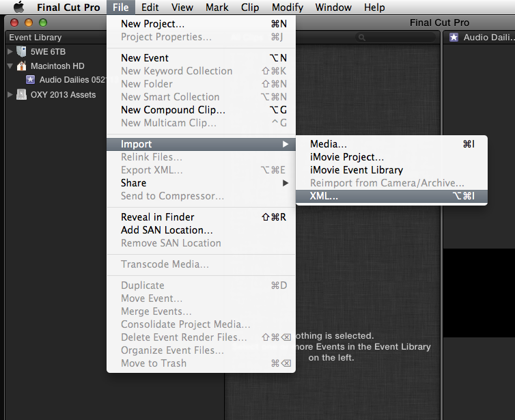Open the Clip menu
Viewport: 515px width, 420px height.
coord(249,8)
